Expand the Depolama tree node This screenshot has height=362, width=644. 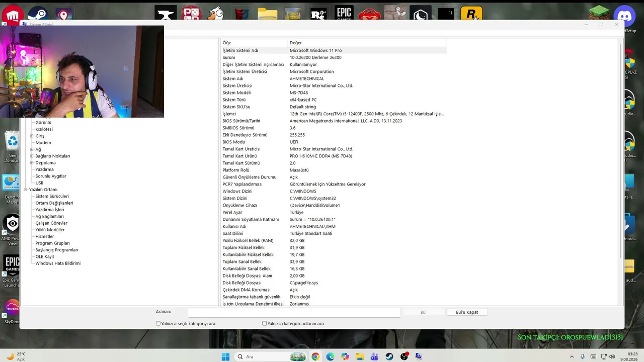(32, 163)
